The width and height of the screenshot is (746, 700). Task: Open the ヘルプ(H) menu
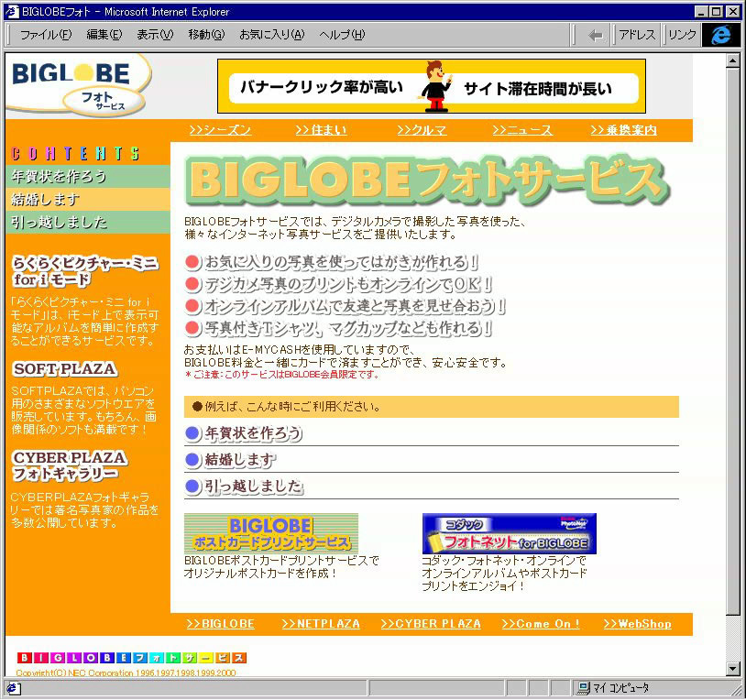[x=342, y=35]
